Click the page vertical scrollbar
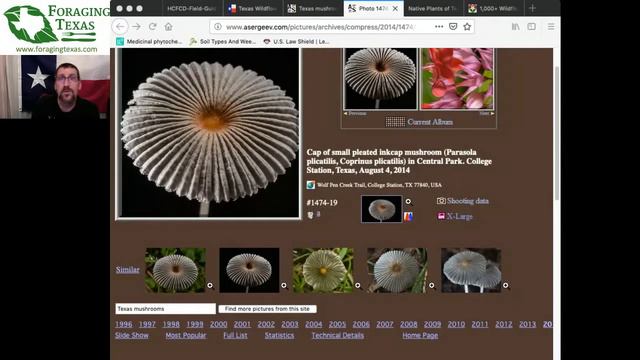Screen dimensions: 640x360 [557, 133]
